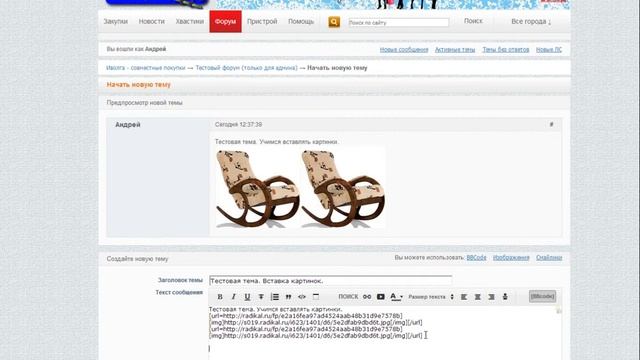The height and width of the screenshot is (360, 640).
Task: Open the Новые ЛС link
Action: pyautogui.click(x=549, y=49)
